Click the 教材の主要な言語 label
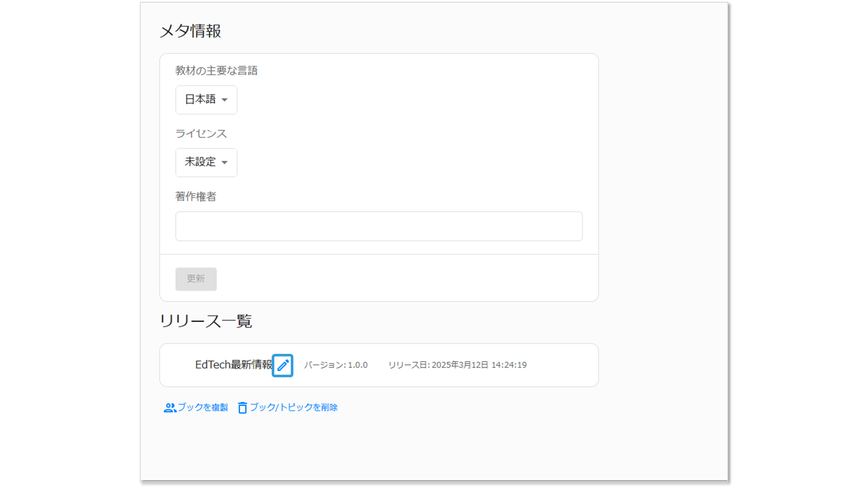868x488 pixels. pyautogui.click(x=216, y=71)
